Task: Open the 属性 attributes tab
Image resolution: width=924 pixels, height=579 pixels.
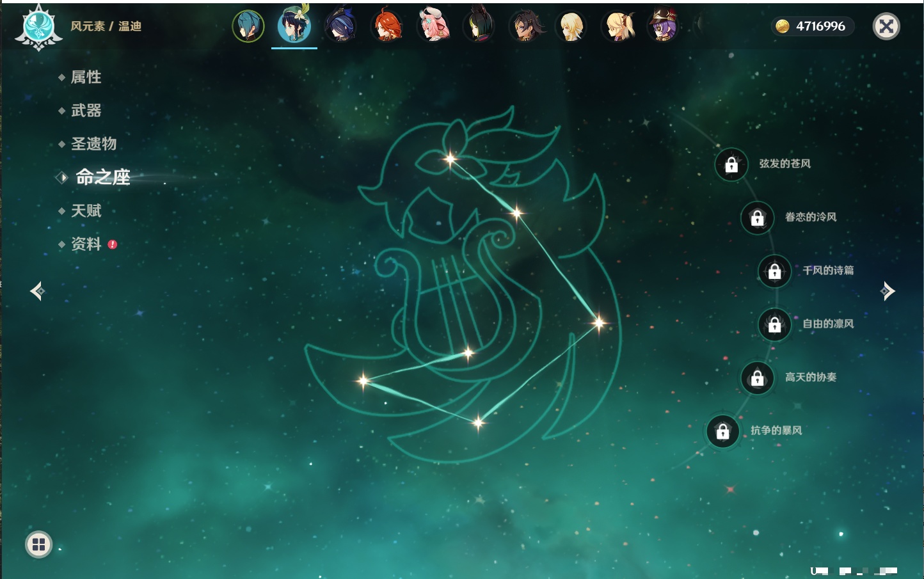Action: click(86, 77)
